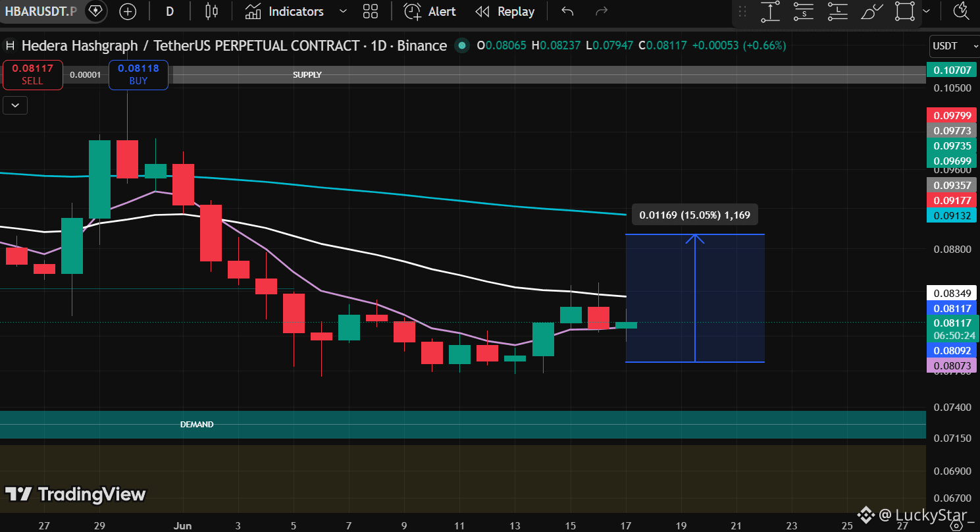Open Quick Search lightning magnifier
This screenshot has height=532, width=980.
pos(962,11)
